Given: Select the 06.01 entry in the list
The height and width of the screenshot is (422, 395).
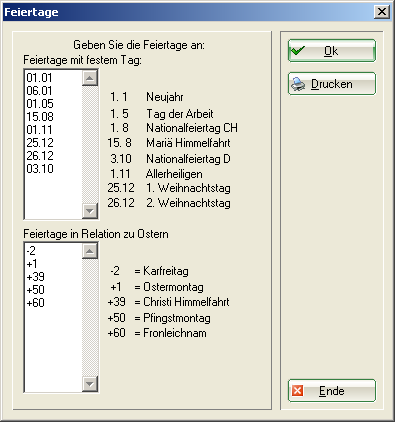Looking at the screenshot, I should pos(53,91).
